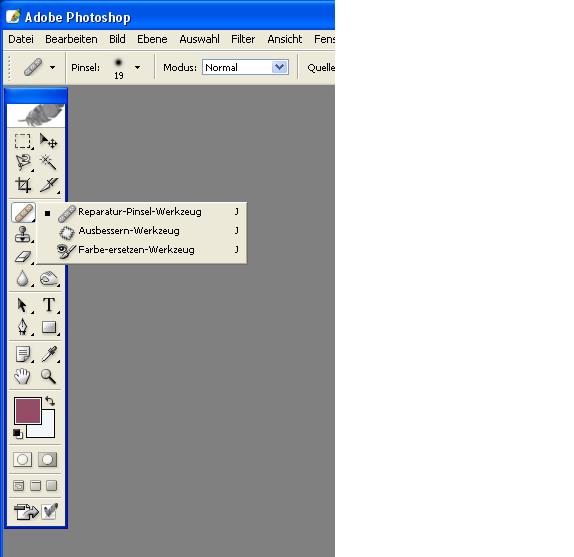Select the Crop tool
Viewport: 574px width, 557px height.
[x=23, y=185]
